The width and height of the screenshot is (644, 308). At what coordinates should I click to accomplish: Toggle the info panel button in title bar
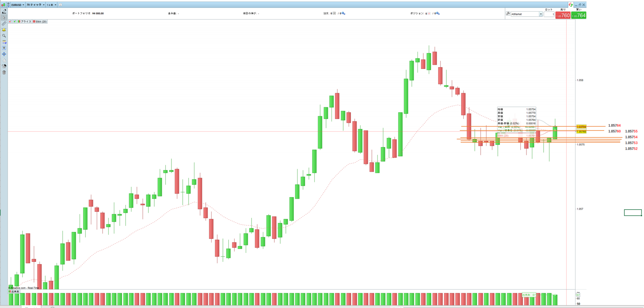(60, 5)
